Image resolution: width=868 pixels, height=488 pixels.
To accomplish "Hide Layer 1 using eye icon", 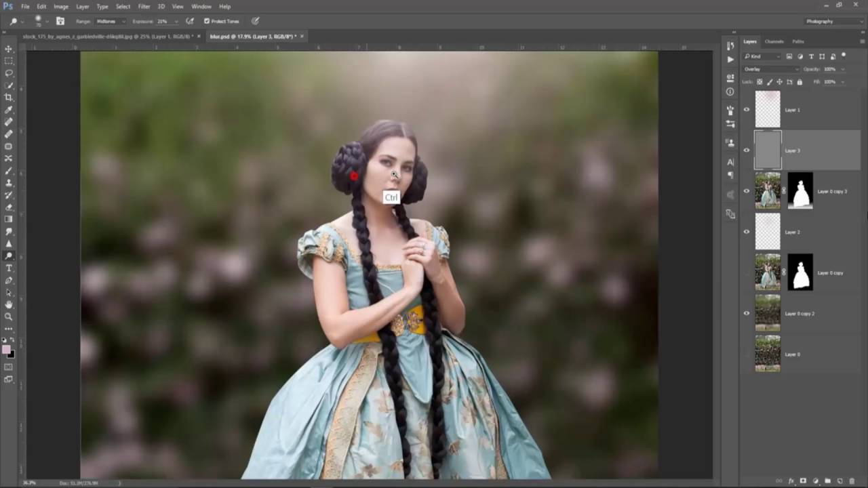I will click(747, 110).
